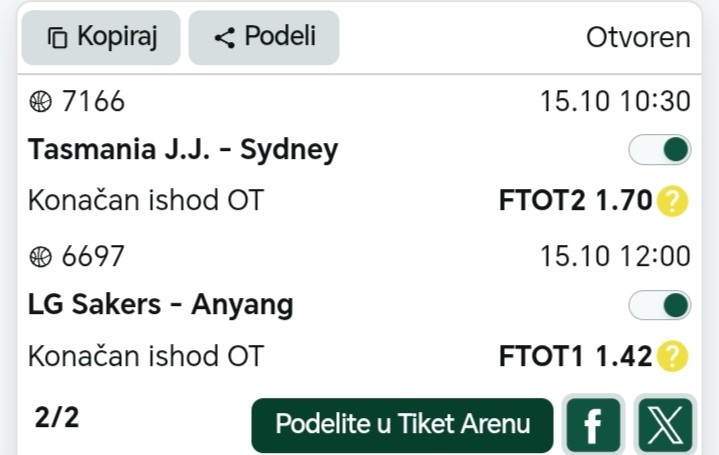Open help icon next to FTOT2 1.70
The width and height of the screenshot is (719, 455).
pyautogui.click(x=673, y=202)
